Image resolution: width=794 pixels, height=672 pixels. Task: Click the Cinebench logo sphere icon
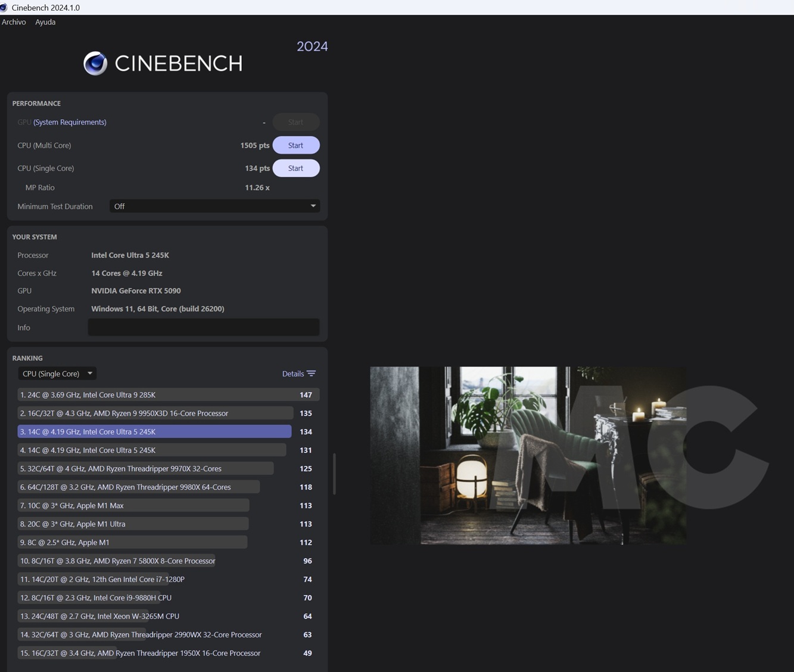(95, 63)
